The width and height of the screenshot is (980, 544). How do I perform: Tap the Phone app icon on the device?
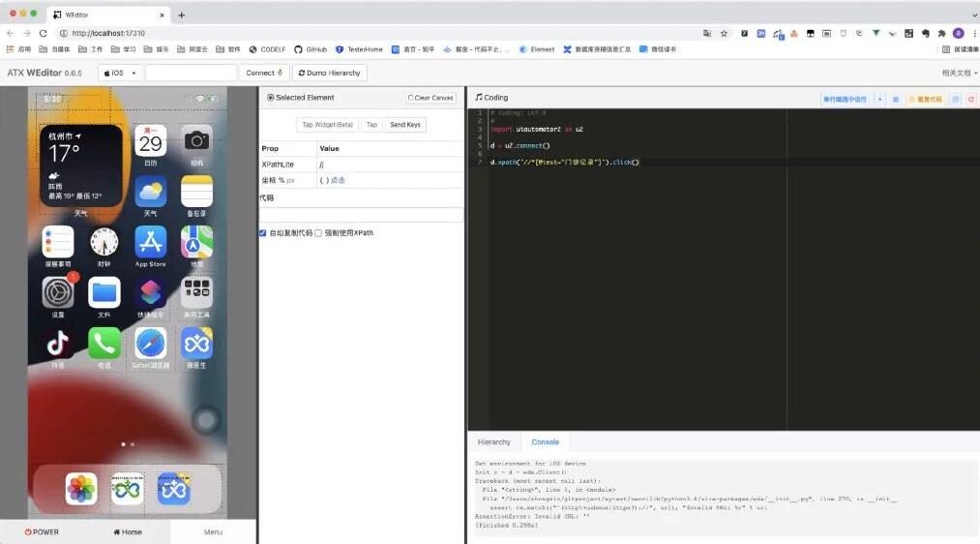pyautogui.click(x=104, y=344)
